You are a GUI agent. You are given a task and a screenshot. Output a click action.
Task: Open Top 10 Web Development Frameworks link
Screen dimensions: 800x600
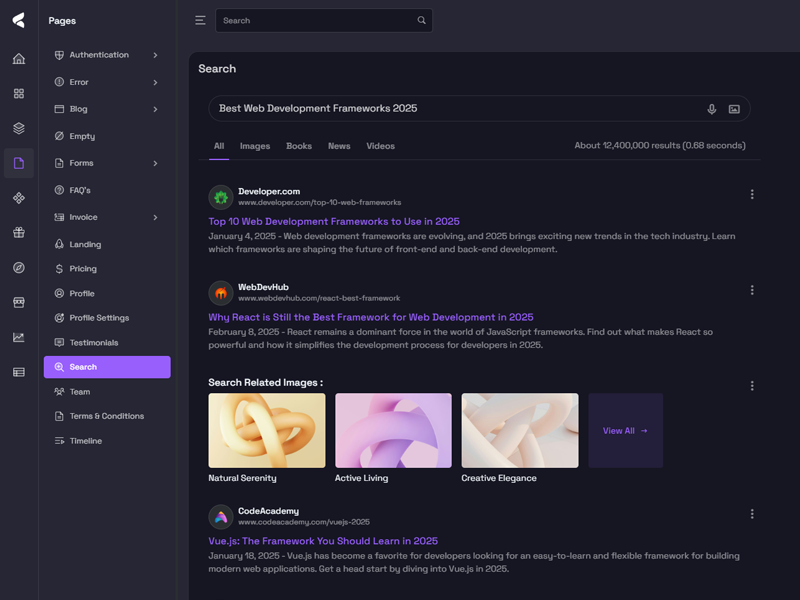(334, 222)
